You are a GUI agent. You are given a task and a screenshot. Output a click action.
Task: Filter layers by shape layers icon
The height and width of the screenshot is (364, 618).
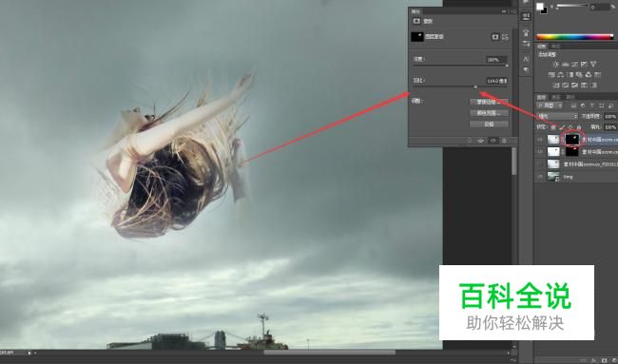coord(602,105)
